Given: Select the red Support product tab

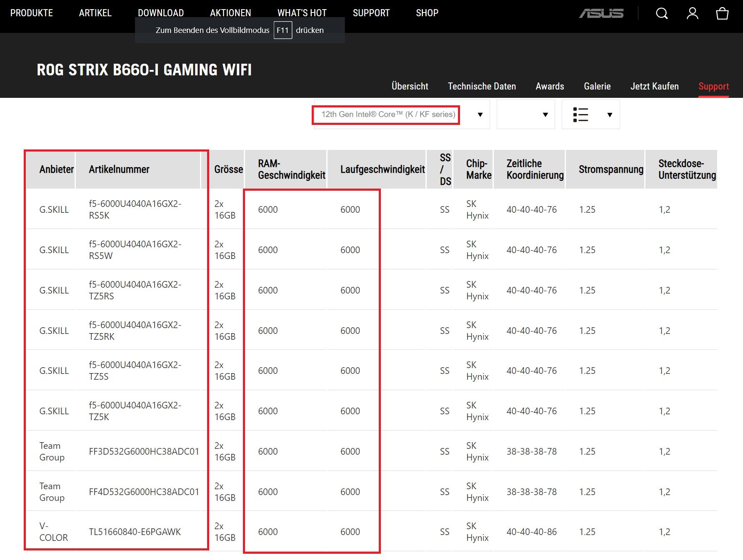Looking at the screenshot, I should point(714,86).
